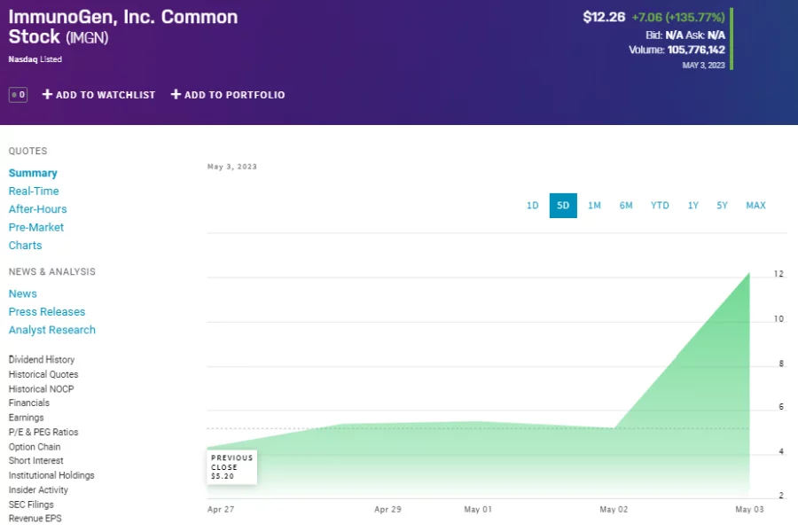Click the notification counter badge showing 0
Viewport: 798px width, 532px height.
pos(18,95)
